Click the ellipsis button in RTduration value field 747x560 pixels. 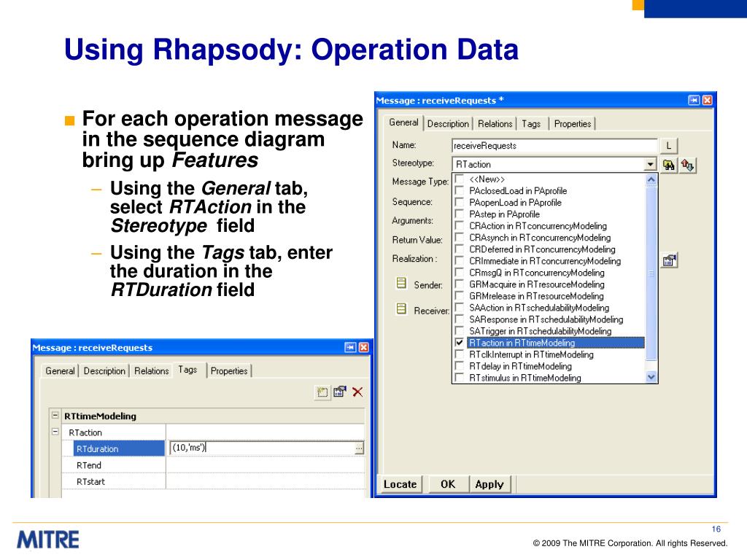[359, 448]
